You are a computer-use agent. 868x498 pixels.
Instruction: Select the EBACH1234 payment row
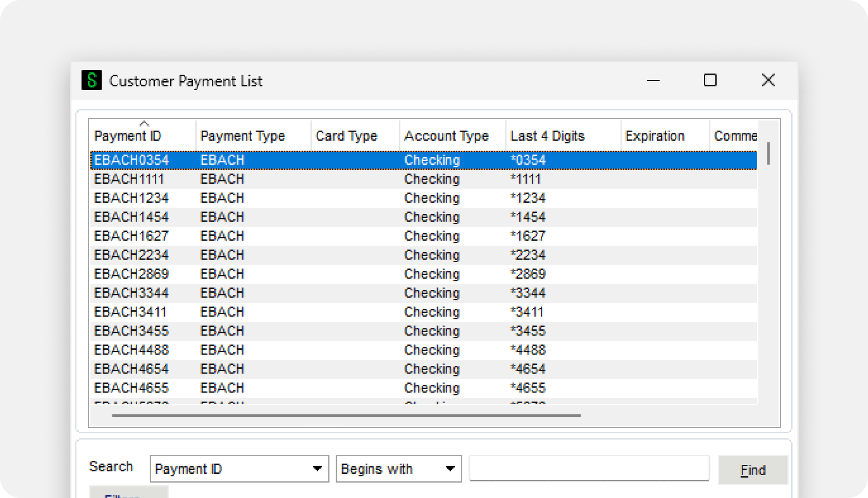(x=131, y=198)
